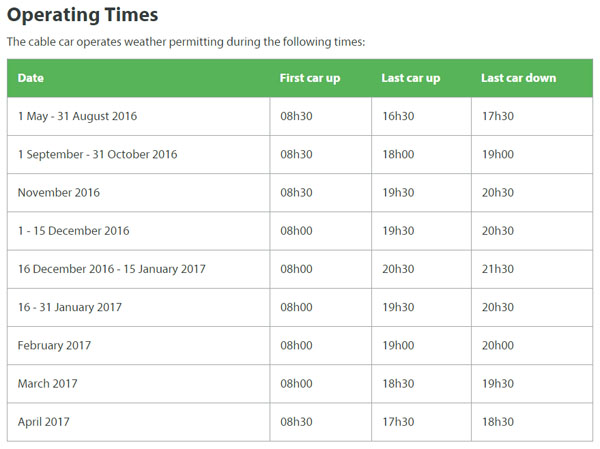This screenshot has width=600, height=449.
Task: Click 16h30 last car up time
Action: tap(398, 116)
